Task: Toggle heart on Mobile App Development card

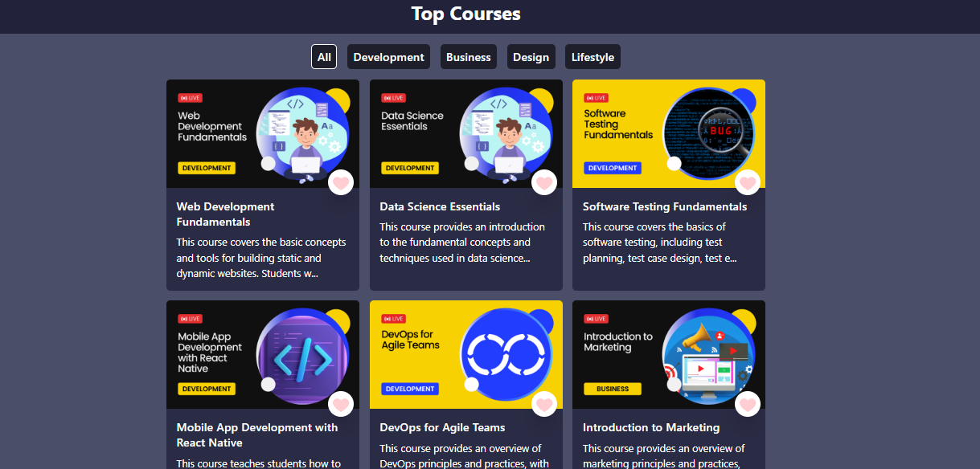Action: coord(341,404)
